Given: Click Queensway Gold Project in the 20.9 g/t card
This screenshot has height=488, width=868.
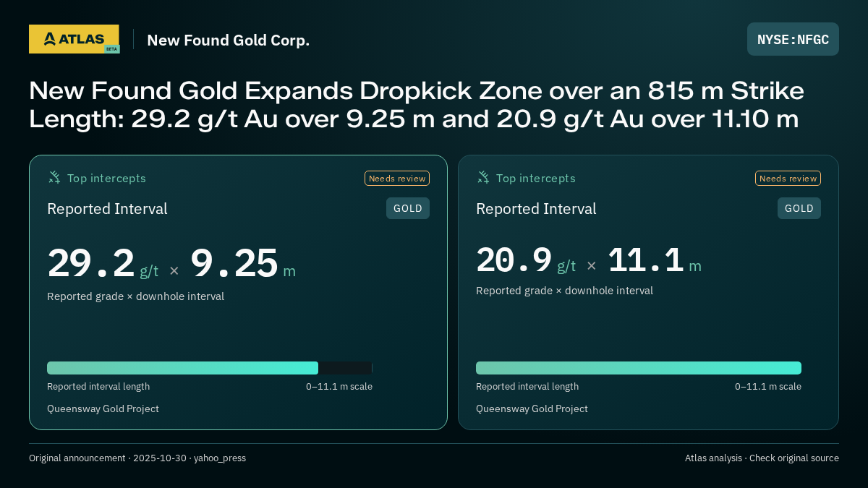Looking at the screenshot, I should (532, 408).
